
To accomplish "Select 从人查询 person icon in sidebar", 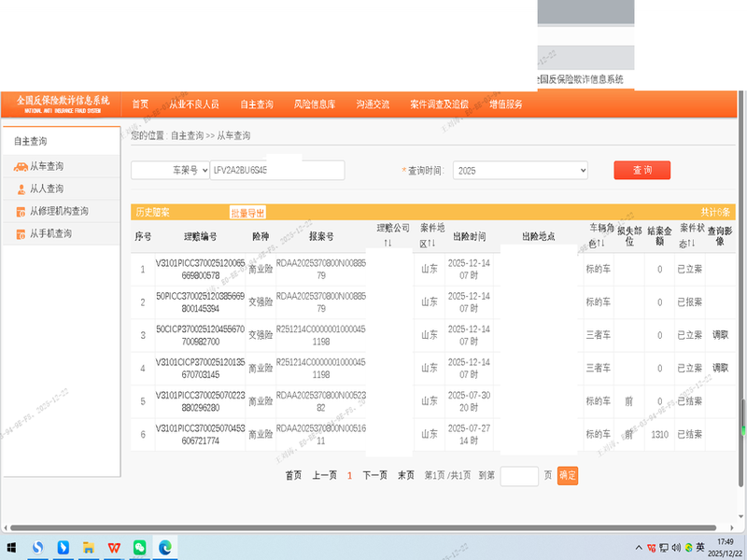I will tap(21, 189).
